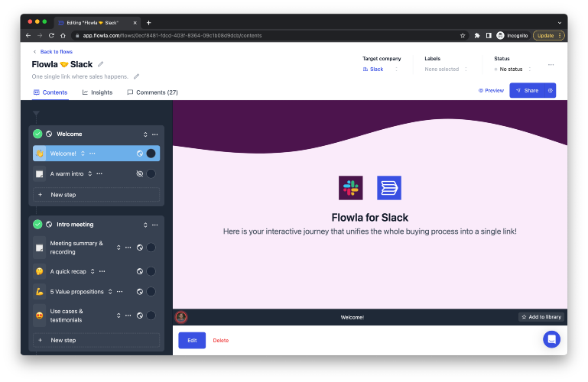This screenshot has height=382, width=588.
Task: Toggle visibility of the Welcome! step
Action: (x=139, y=154)
